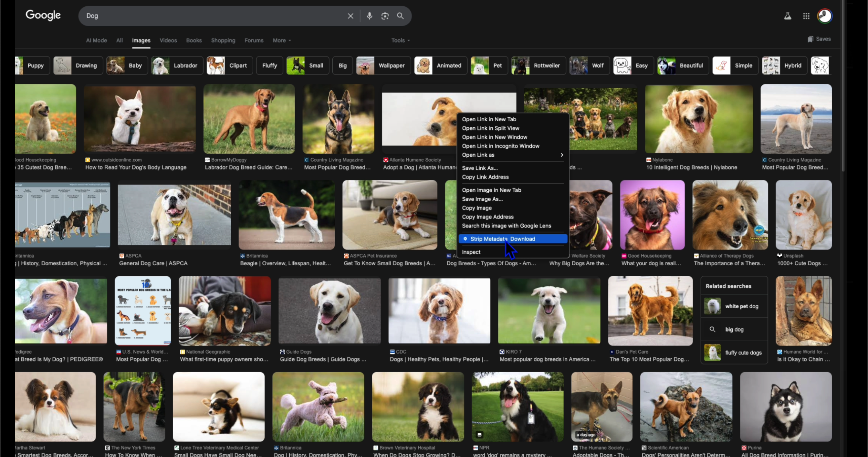The width and height of the screenshot is (868, 457).
Task: Filter results by Baby chip
Action: [x=127, y=66]
